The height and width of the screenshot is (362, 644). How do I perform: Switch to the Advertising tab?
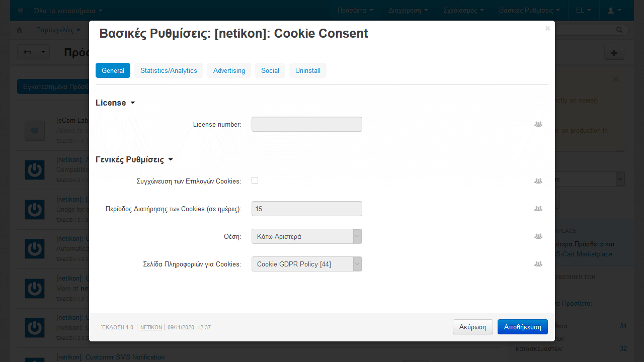point(229,70)
